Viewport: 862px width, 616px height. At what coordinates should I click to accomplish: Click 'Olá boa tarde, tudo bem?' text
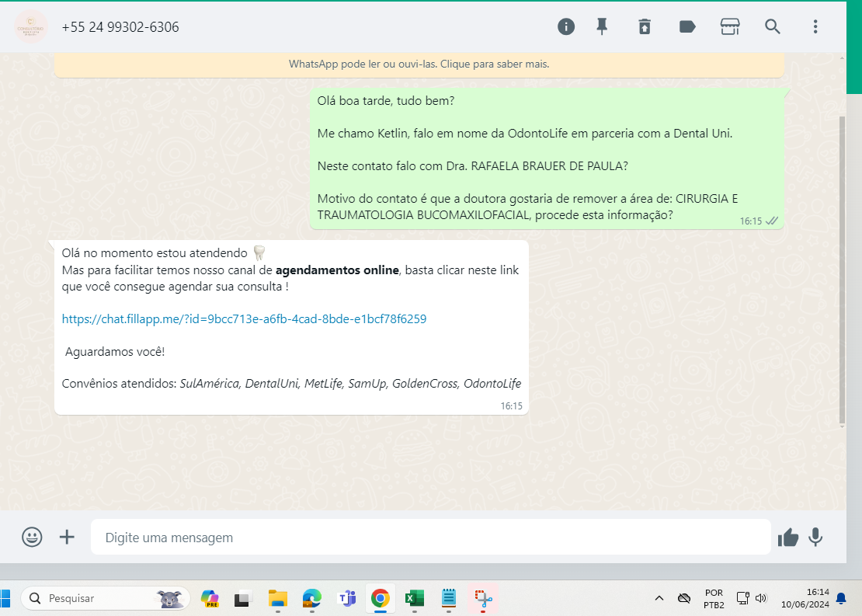point(386,101)
